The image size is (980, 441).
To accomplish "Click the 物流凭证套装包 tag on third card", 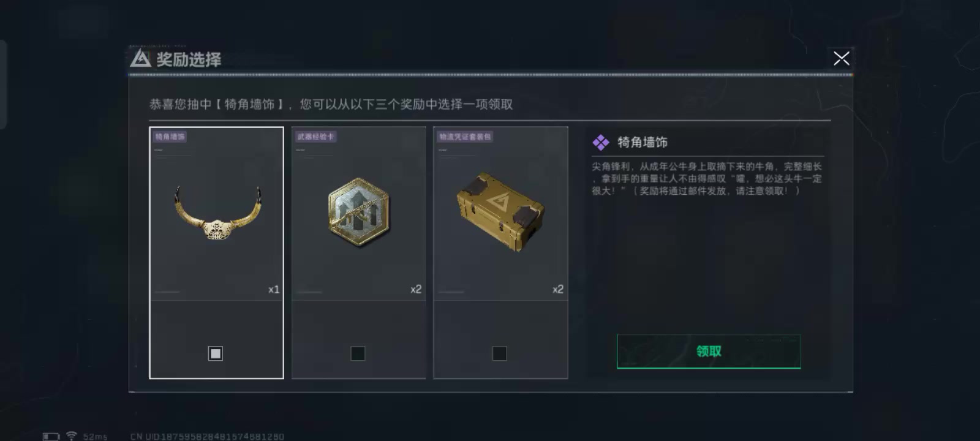I will (x=466, y=137).
